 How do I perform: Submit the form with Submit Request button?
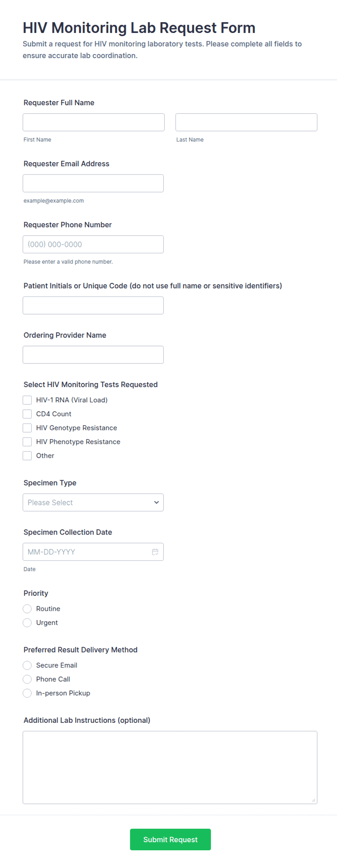pyautogui.click(x=170, y=839)
